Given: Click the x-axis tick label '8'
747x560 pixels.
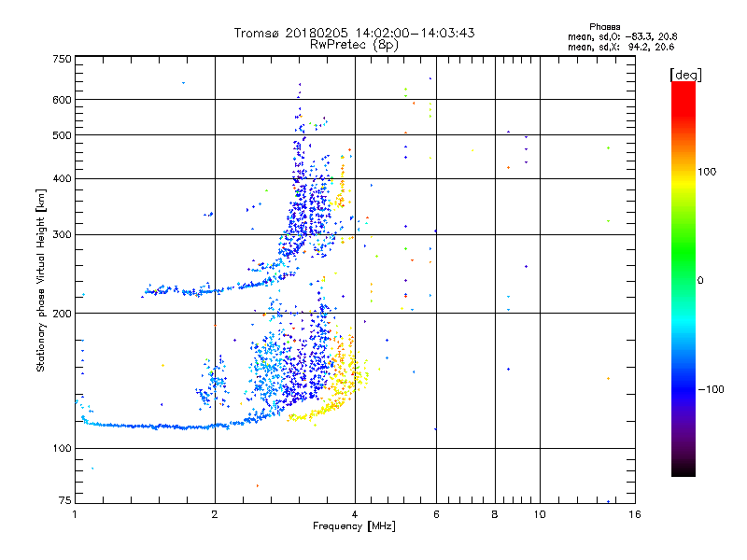Looking at the screenshot, I should pyautogui.click(x=495, y=514).
